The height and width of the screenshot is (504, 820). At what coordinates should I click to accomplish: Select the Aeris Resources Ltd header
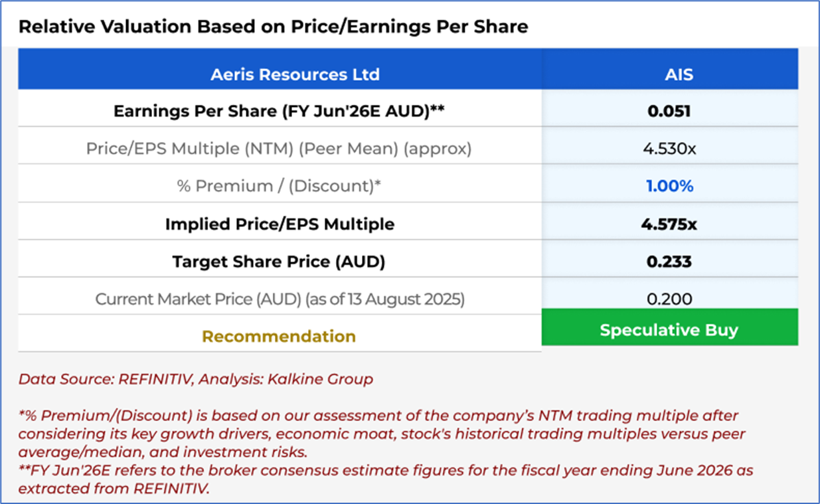point(295,74)
